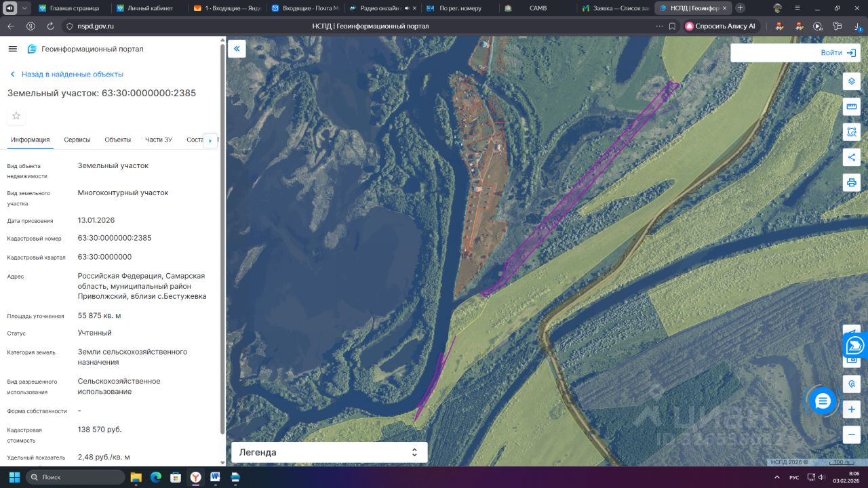The image size is (868, 488).
Task: Open the Спросить Алису AI assistant
Action: click(721, 26)
